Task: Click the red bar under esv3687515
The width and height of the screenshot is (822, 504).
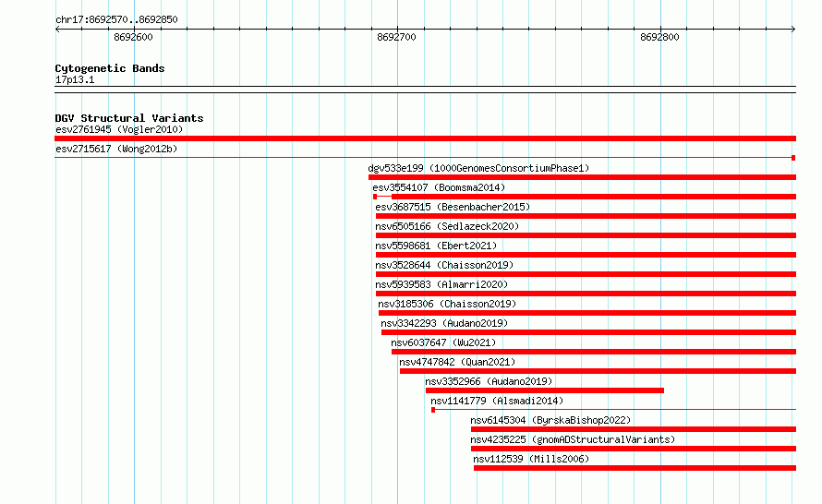Action: (x=586, y=216)
